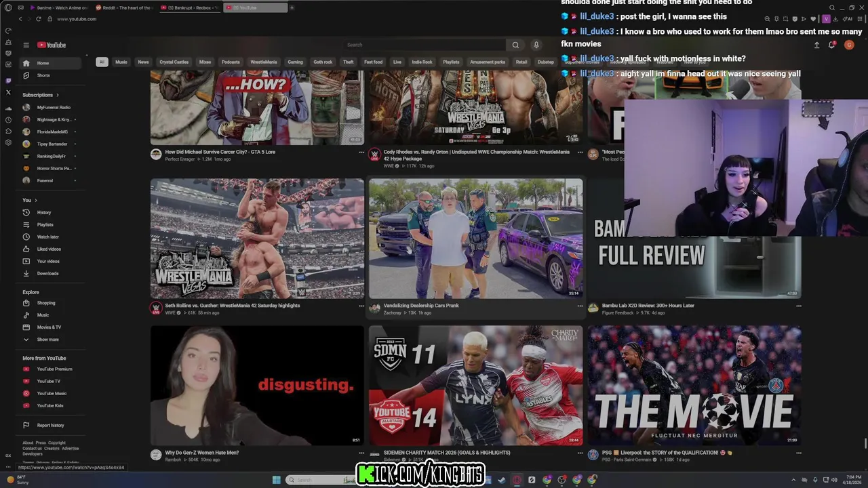Select the Amusement parks filter chip
The image size is (868, 488).
(488, 62)
